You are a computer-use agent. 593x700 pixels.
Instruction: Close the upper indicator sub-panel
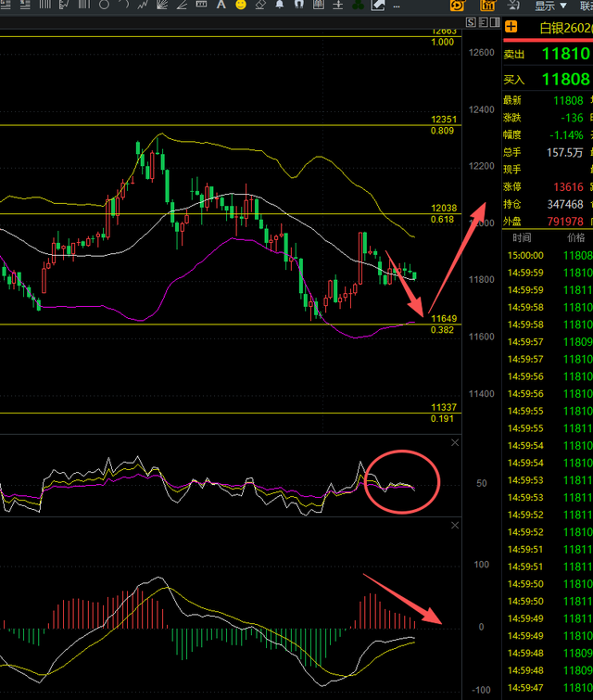coord(455,442)
